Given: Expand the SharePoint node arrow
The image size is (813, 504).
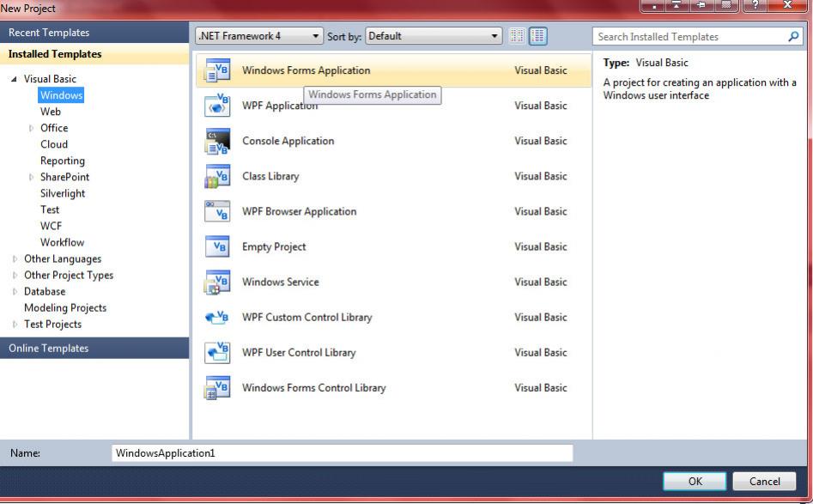Looking at the screenshot, I should pos(31,178).
